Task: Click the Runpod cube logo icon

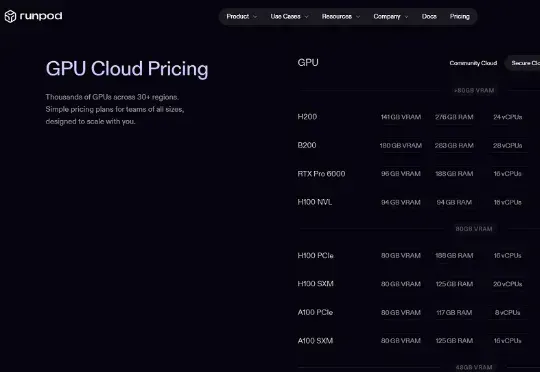Action: (10, 16)
